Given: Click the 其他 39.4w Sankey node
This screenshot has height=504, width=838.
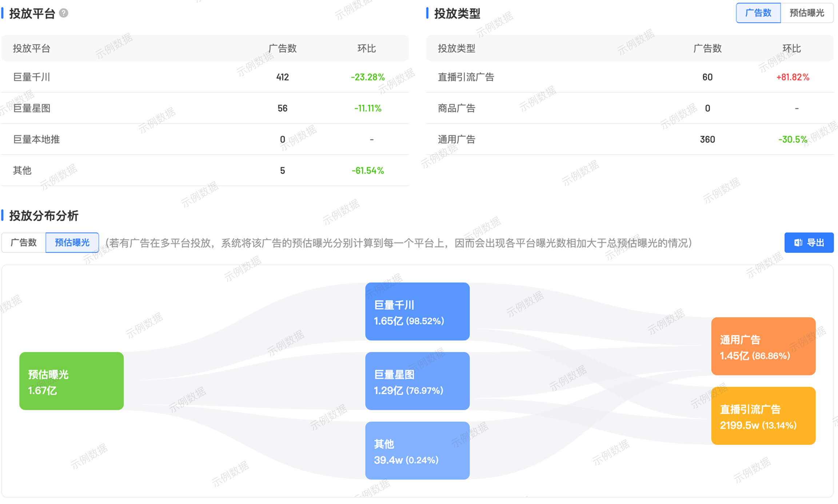Looking at the screenshot, I should coord(417,451).
